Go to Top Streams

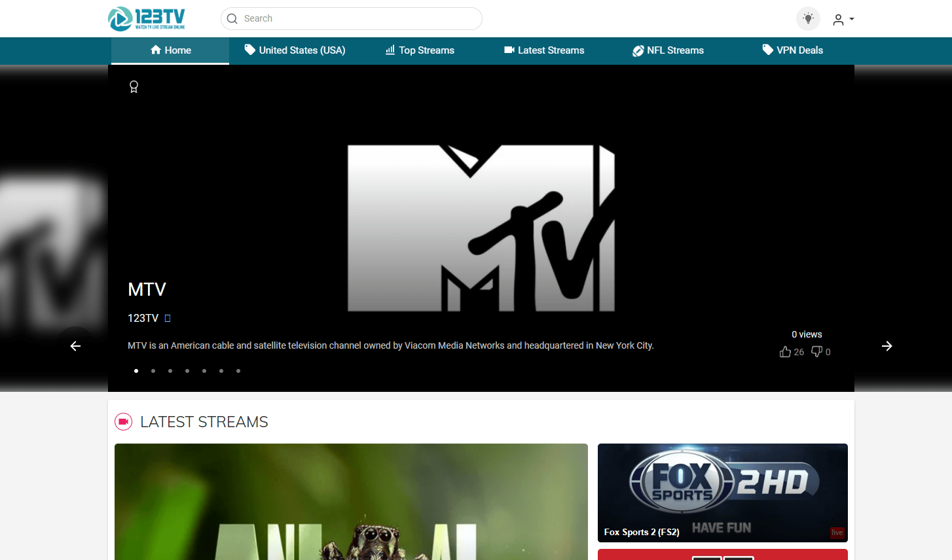pyautogui.click(x=420, y=50)
